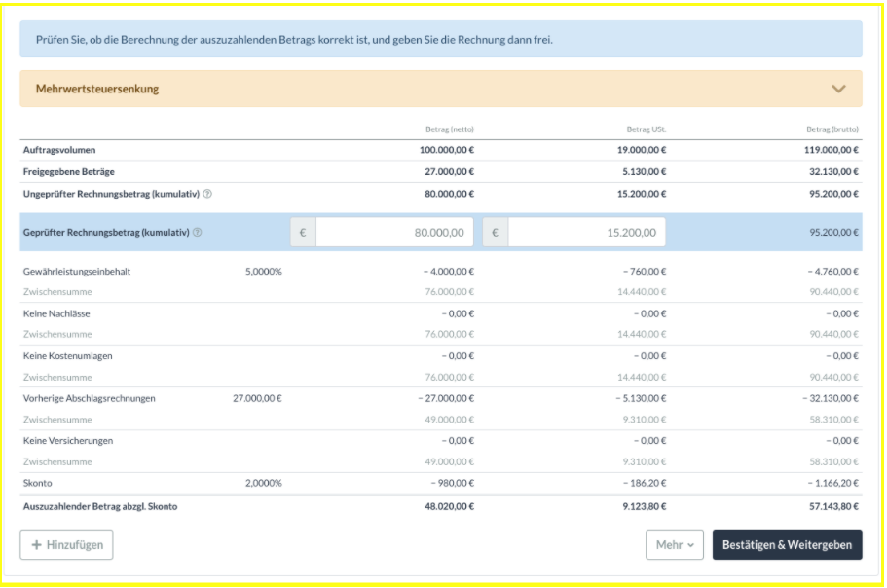Click the 119.000,00 € Auftragsvolumen brutto value

coord(832,150)
